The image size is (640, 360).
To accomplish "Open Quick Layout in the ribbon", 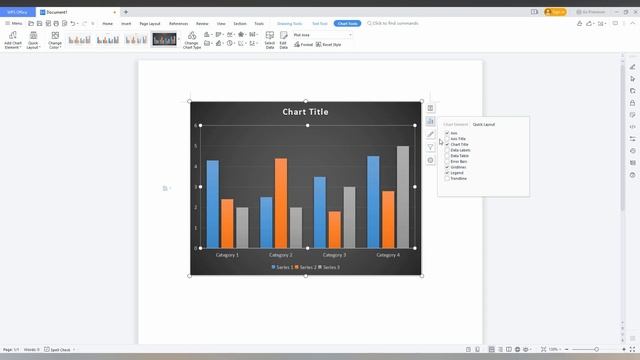I will (33, 40).
